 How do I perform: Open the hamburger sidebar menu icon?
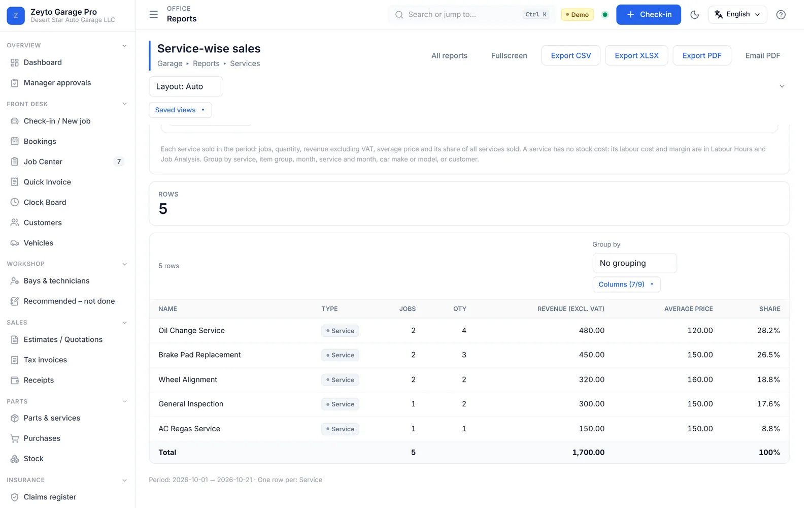click(x=153, y=15)
